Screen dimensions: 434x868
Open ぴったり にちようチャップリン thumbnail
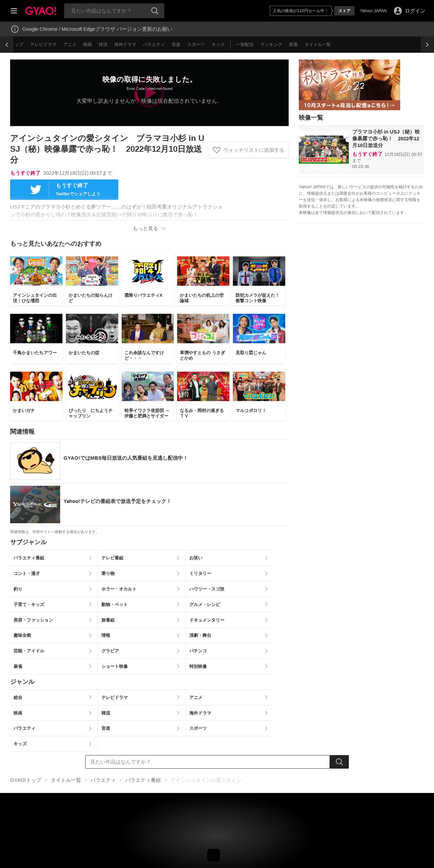pos(92,386)
